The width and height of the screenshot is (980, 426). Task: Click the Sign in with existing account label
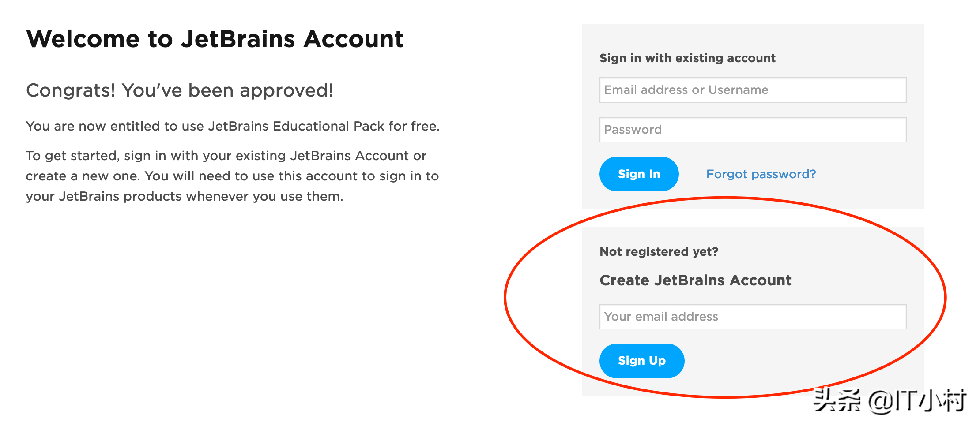pyautogui.click(x=687, y=58)
